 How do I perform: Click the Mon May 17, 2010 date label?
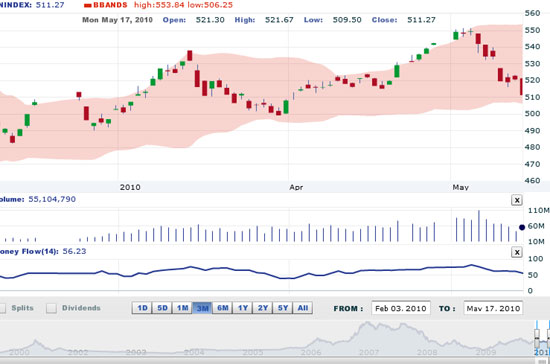(x=118, y=20)
